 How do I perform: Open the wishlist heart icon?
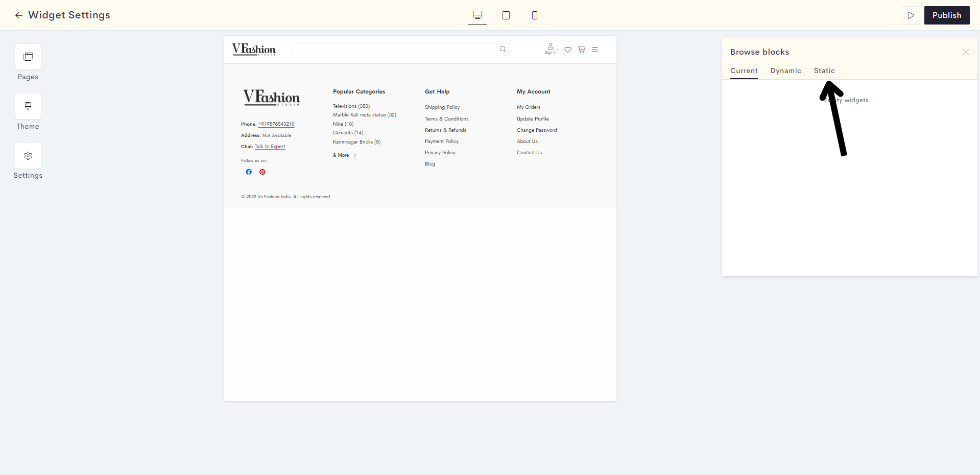(x=568, y=50)
